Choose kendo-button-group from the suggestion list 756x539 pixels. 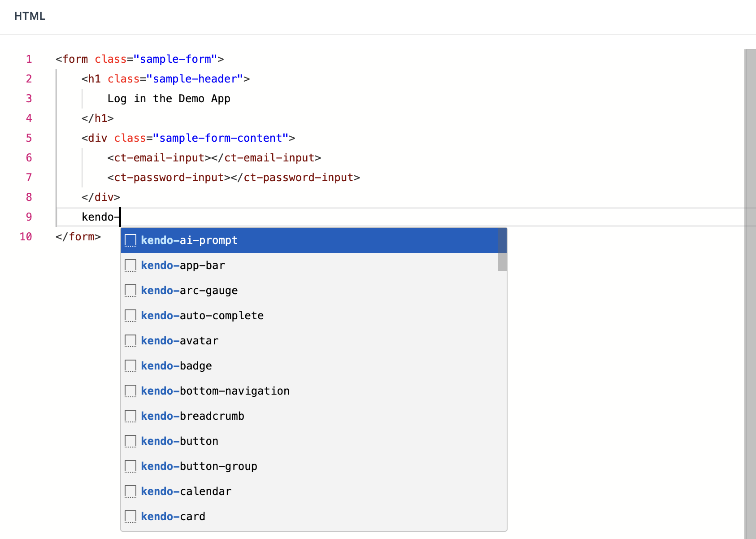(x=199, y=466)
